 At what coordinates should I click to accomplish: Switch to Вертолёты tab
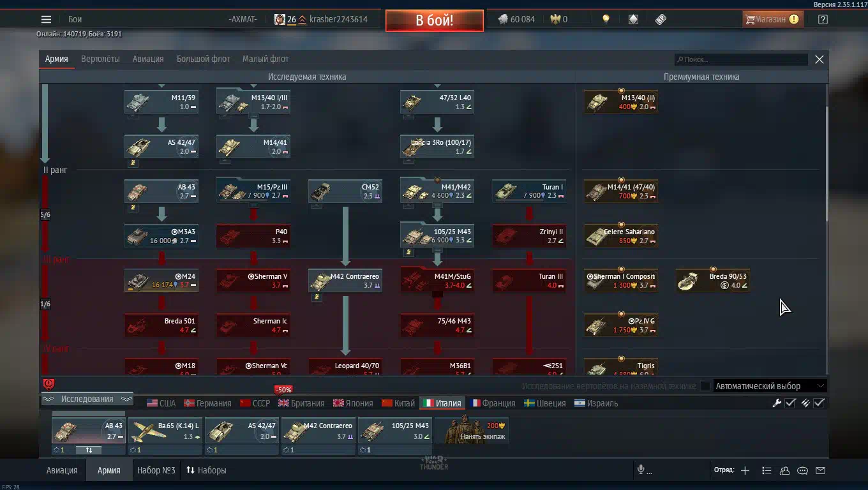(x=100, y=59)
